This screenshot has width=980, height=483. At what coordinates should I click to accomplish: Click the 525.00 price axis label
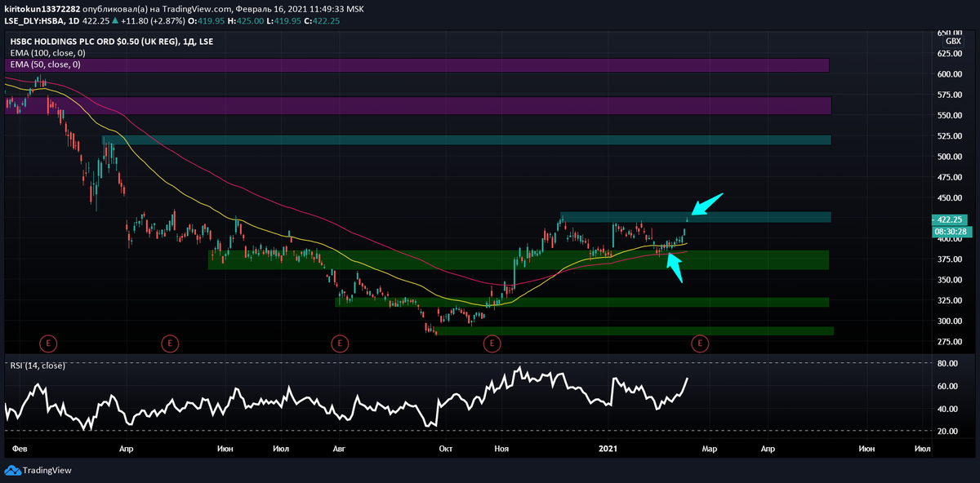point(949,135)
